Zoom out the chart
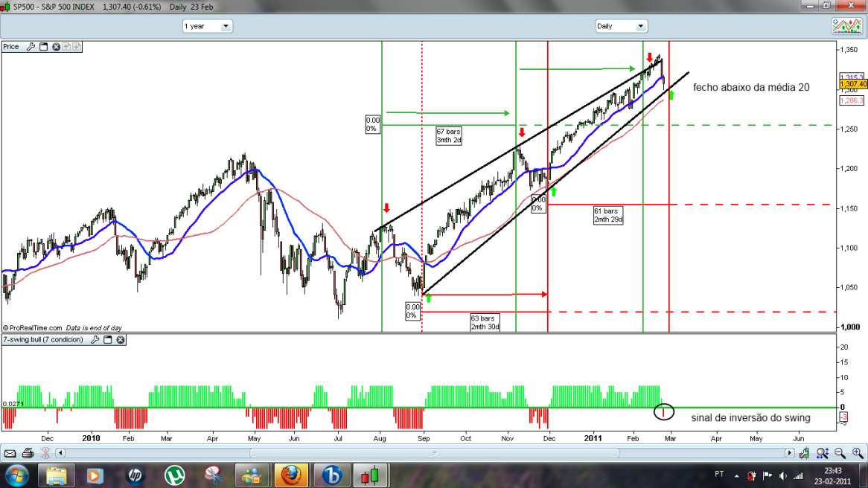Viewport: 868px width, 488px height. [x=840, y=453]
